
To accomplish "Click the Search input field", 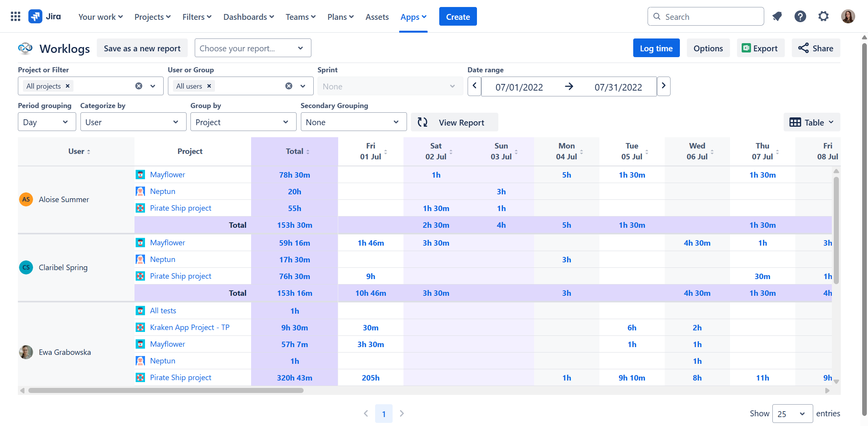I will point(706,16).
